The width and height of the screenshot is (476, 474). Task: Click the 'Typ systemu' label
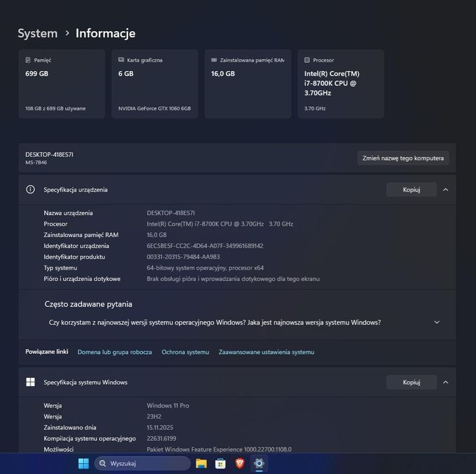coord(60,268)
